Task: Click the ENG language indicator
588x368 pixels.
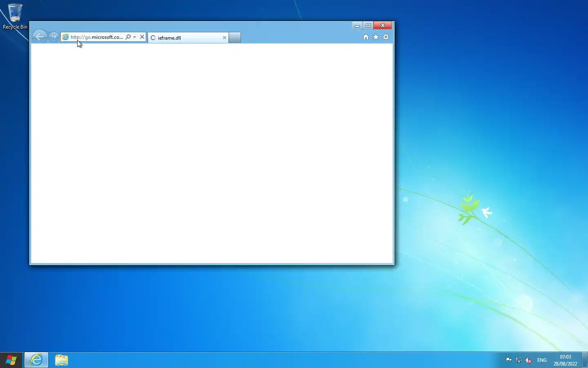Action: (542, 360)
